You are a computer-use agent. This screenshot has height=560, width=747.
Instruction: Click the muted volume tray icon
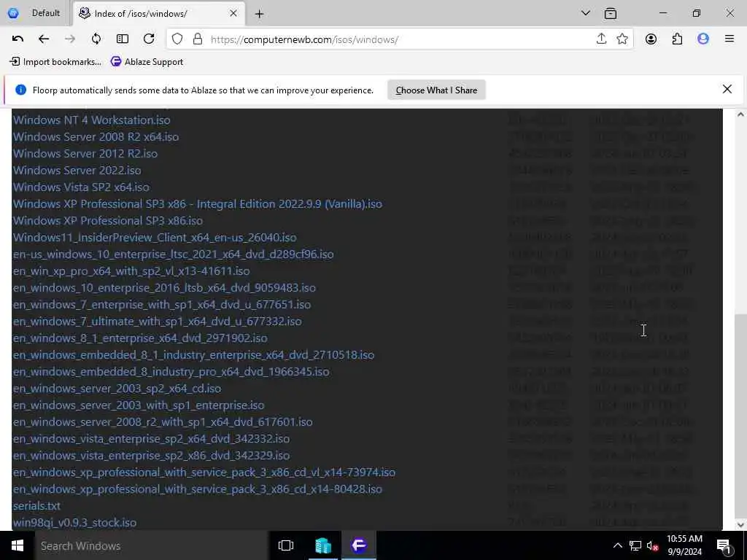[652, 545]
